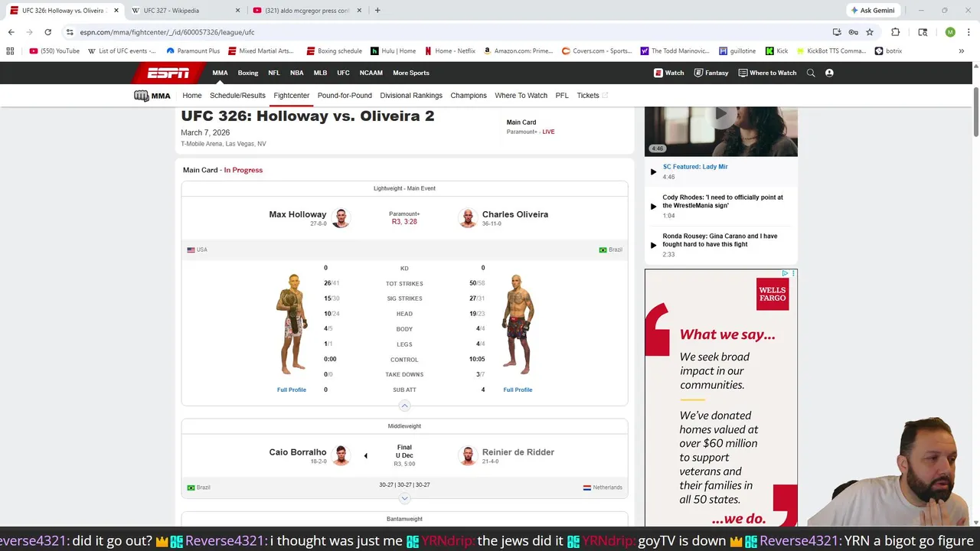Reload the page with the refresh icon

47,32
